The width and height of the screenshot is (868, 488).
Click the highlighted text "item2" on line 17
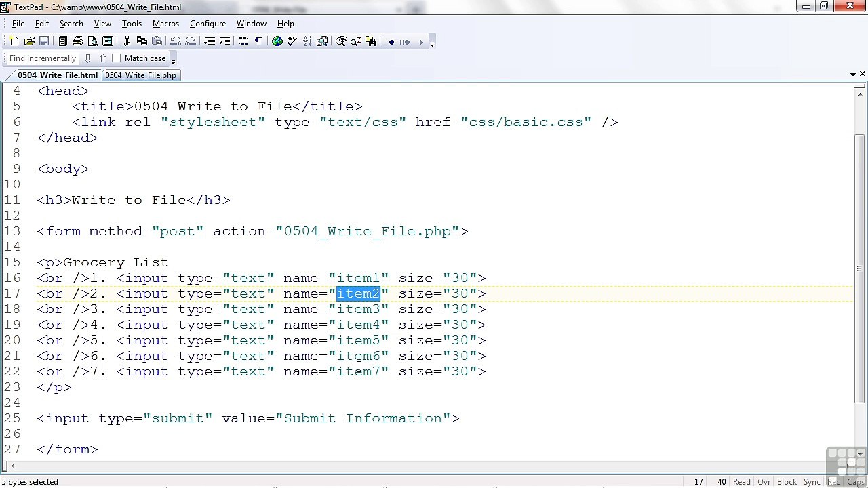[358, 293]
